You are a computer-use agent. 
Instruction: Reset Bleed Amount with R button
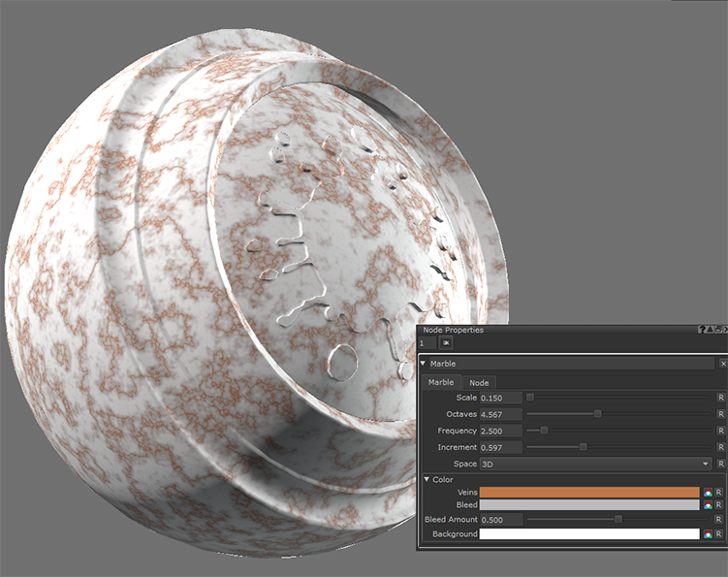(x=720, y=520)
